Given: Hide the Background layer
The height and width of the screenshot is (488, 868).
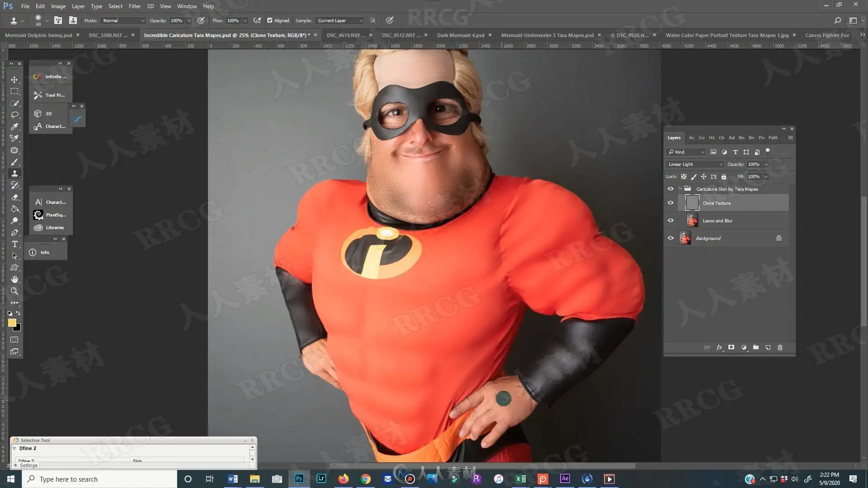Looking at the screenshot, I should 670,238.
